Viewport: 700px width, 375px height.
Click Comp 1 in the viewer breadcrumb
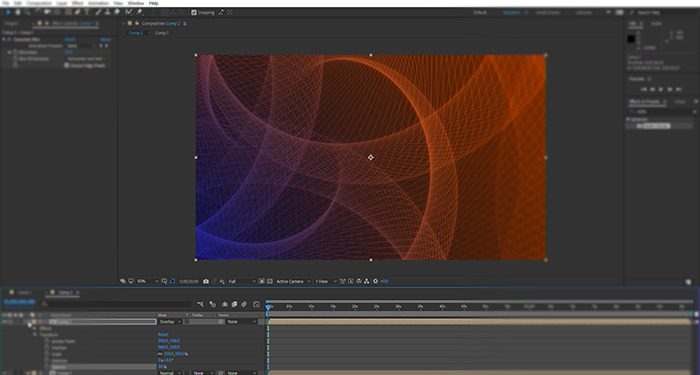(162, 33)
